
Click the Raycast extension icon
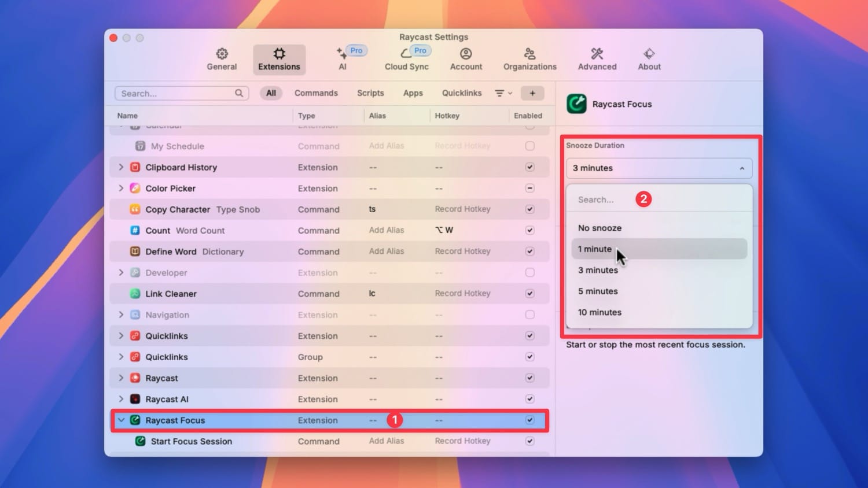click(135, 378)
